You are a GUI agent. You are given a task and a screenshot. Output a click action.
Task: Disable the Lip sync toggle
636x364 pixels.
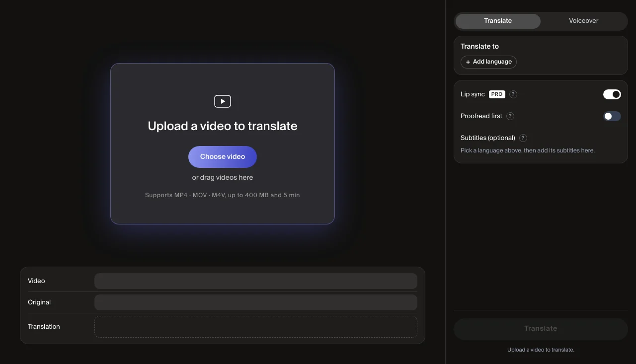coord(612,94)
